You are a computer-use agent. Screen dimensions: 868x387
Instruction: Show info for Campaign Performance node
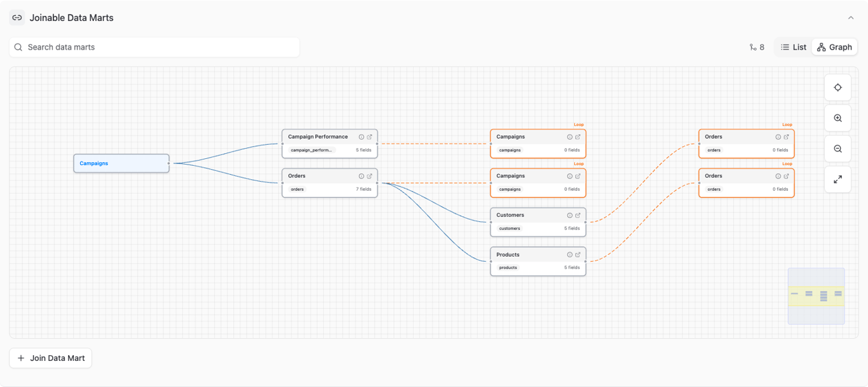tap(362, 137)
